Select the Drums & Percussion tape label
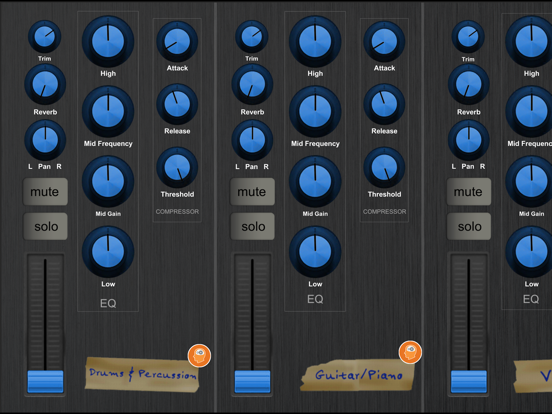 click(142, 375)
